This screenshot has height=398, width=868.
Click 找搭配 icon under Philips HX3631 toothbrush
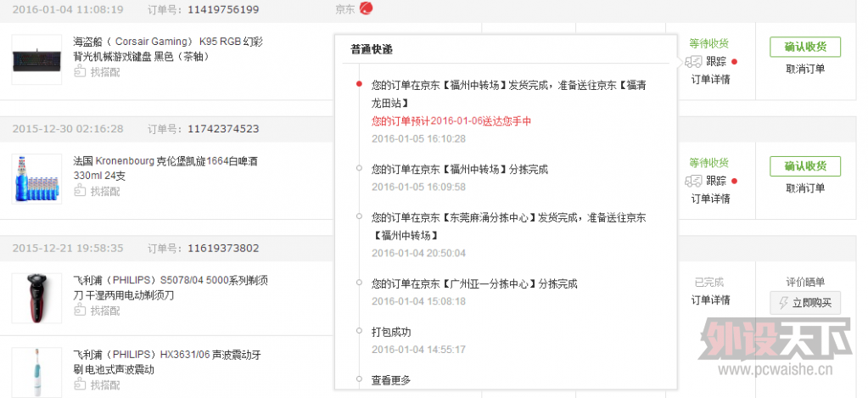click(x=81, y=386)
